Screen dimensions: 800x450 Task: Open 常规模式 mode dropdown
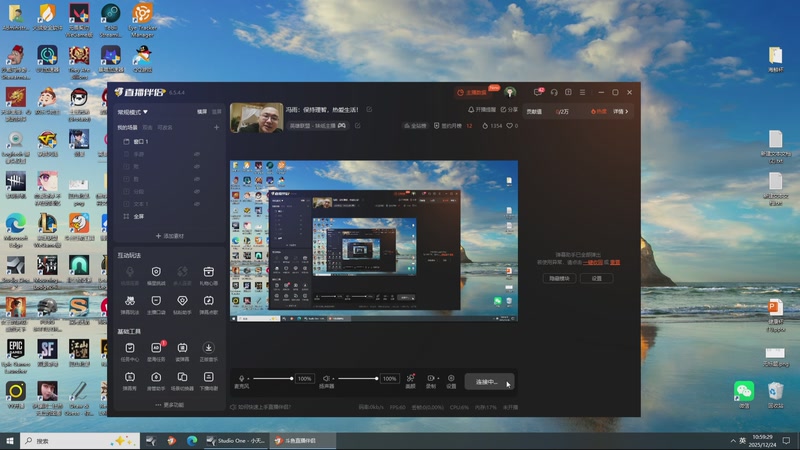coord(132,112)
